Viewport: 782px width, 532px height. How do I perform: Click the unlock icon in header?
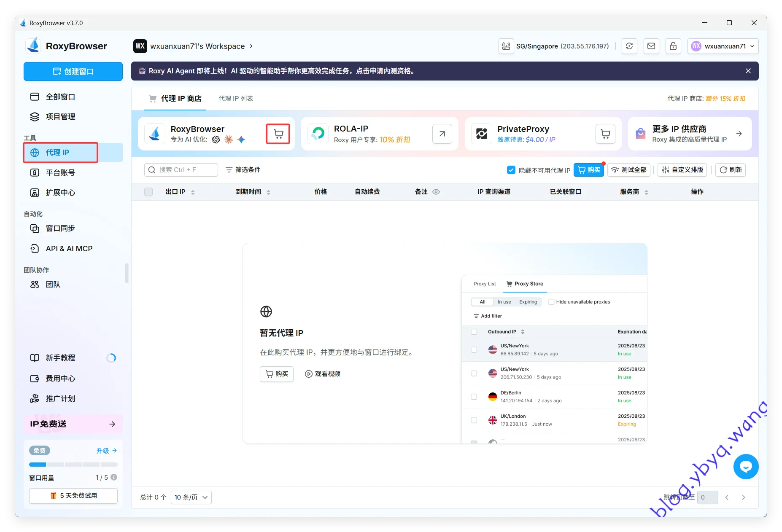click(673, 46)
